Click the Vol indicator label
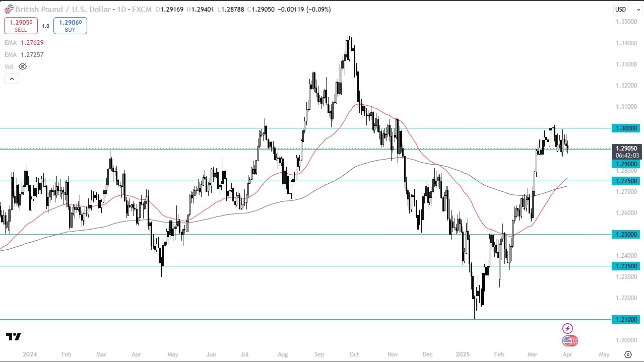The image size is (644, 362). 9,66
